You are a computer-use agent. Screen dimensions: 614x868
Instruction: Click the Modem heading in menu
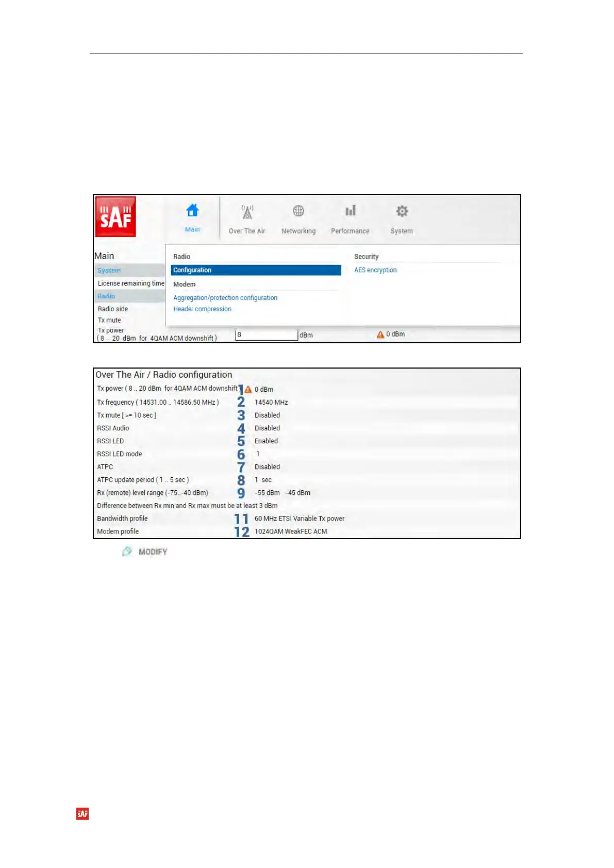(185, 285)
